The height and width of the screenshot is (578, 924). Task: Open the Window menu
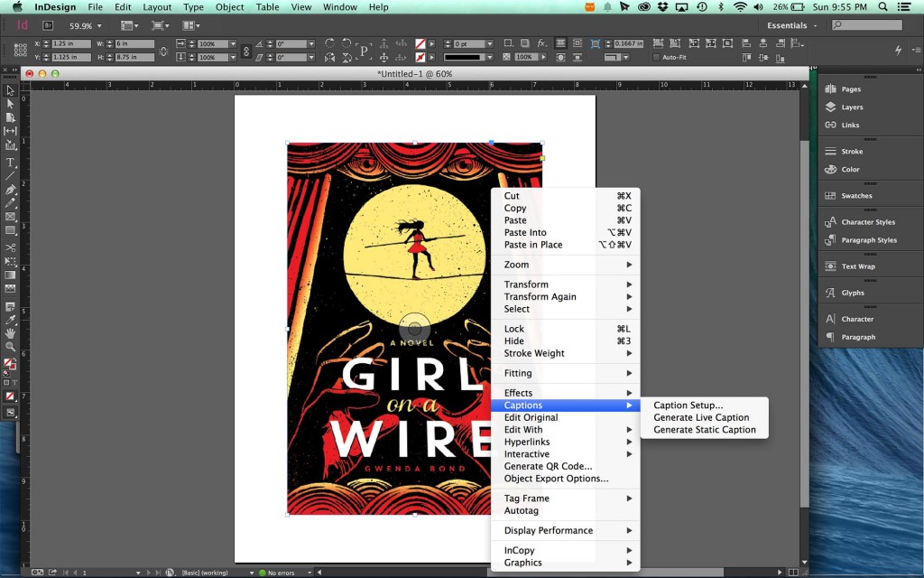coord(340,7)
